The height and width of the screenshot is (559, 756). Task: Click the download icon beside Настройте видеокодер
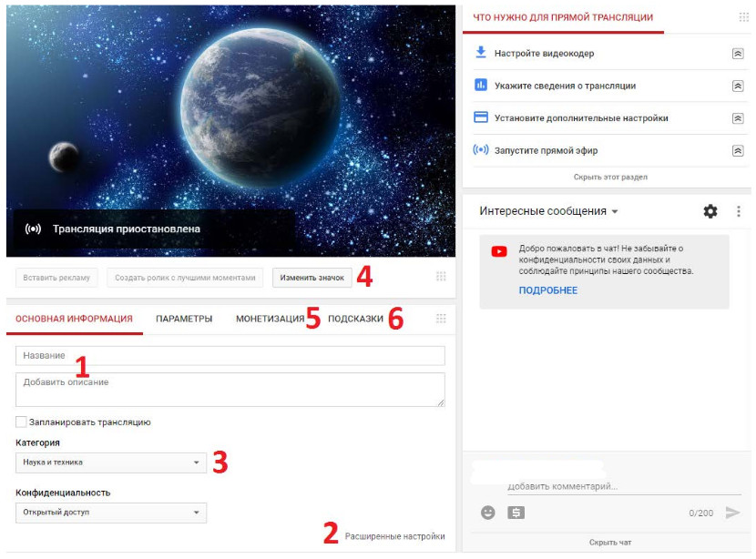tap(481, 53)
